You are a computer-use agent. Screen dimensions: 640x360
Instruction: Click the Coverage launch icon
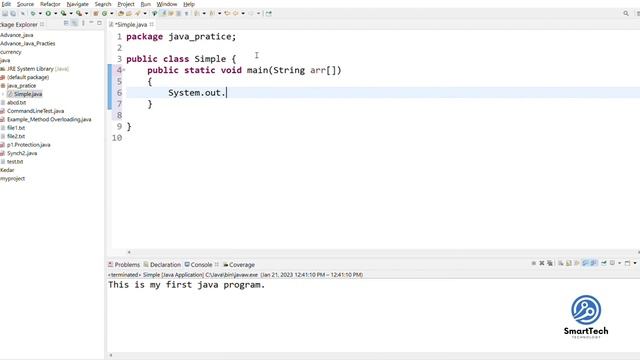(63, 13)
